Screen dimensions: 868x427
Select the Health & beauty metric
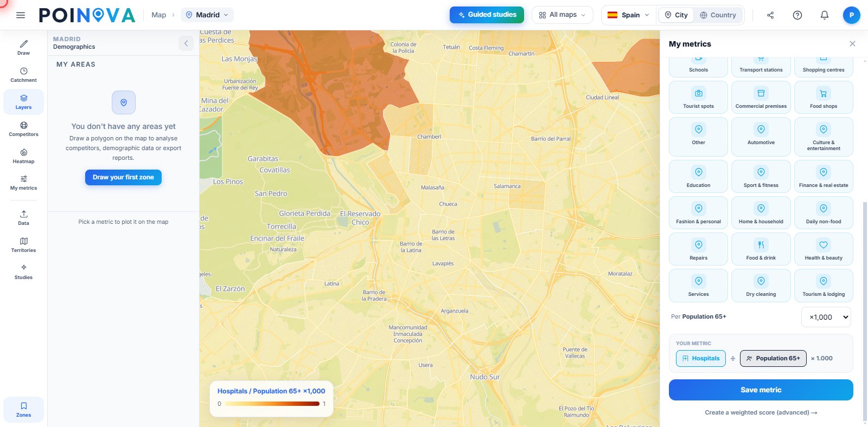click(x=824, y=249)
